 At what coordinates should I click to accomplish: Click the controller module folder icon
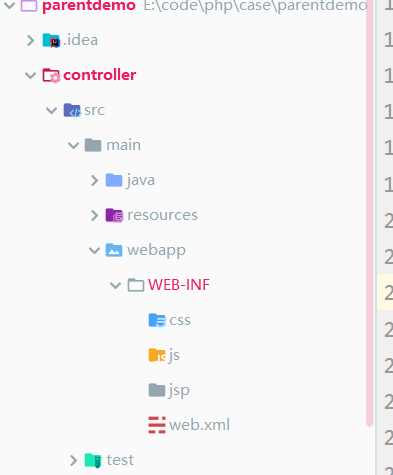[51, 75]
